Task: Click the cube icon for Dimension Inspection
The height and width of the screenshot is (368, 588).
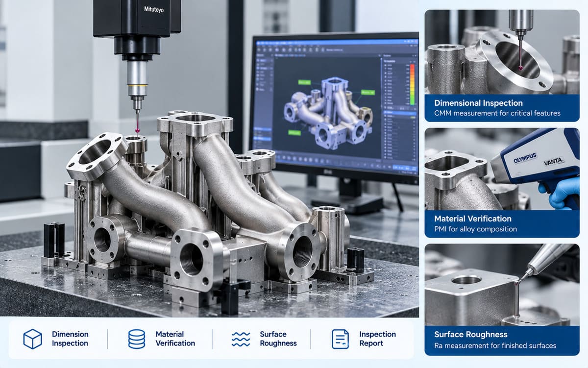Action: 32,339
